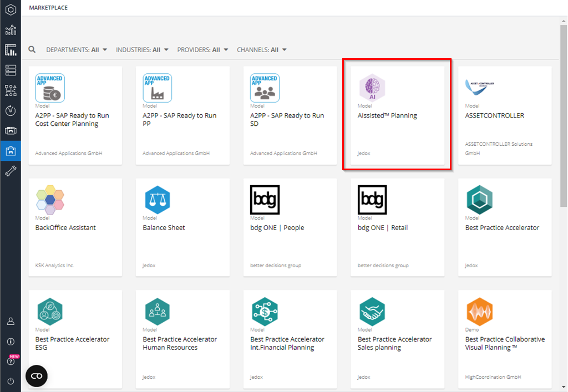568x392 pixels.
Task: Click the "HighCoordination GmbH" provider text
Action: click(493, 377)
